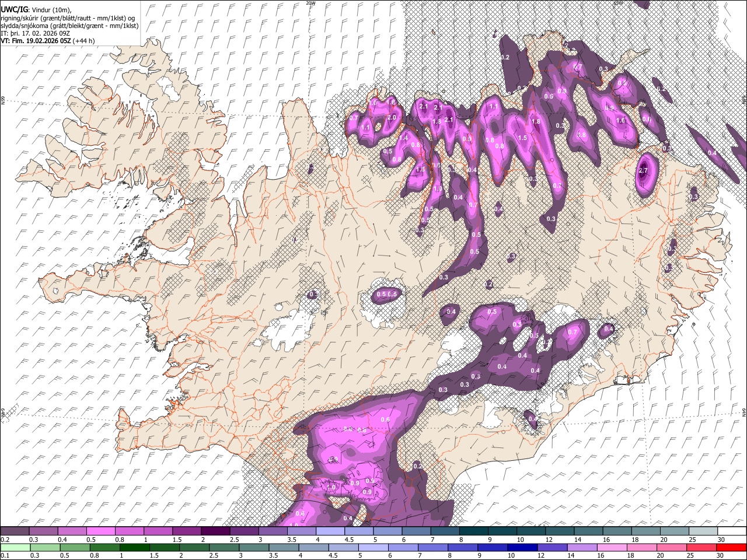Click the '(+44 h)' forecast offset text
Viewport: 747px width, 560px height.
pos(84,41)
